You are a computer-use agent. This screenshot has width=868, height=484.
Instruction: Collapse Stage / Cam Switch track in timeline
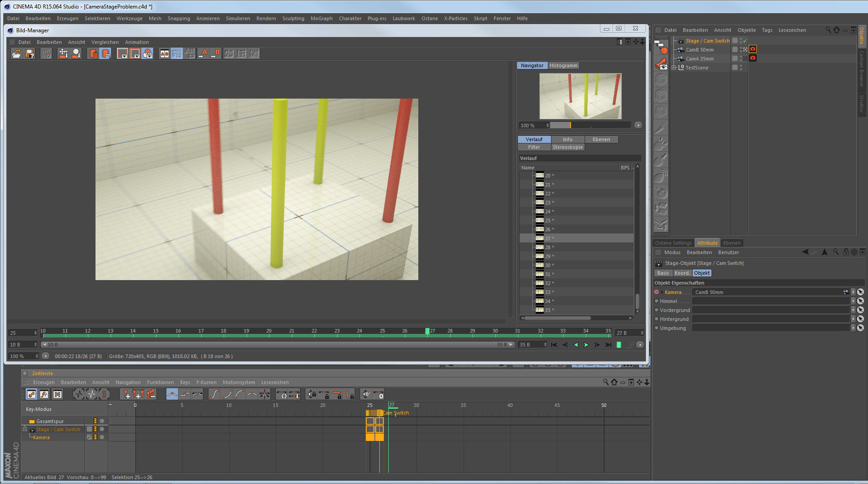(25, 429)
